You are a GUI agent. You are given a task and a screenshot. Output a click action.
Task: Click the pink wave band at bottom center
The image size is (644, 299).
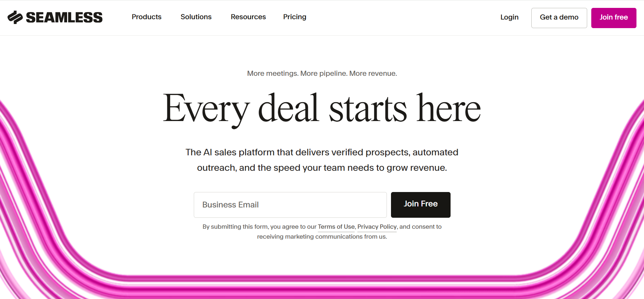coord(322,285)
